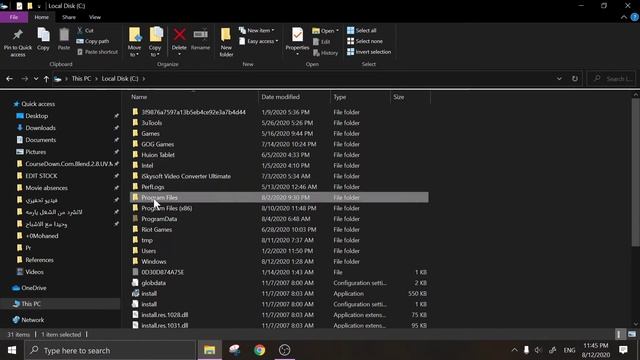Open OneDrive in navigation pane
Screen dimensions: 640x360
click(33, 288)
